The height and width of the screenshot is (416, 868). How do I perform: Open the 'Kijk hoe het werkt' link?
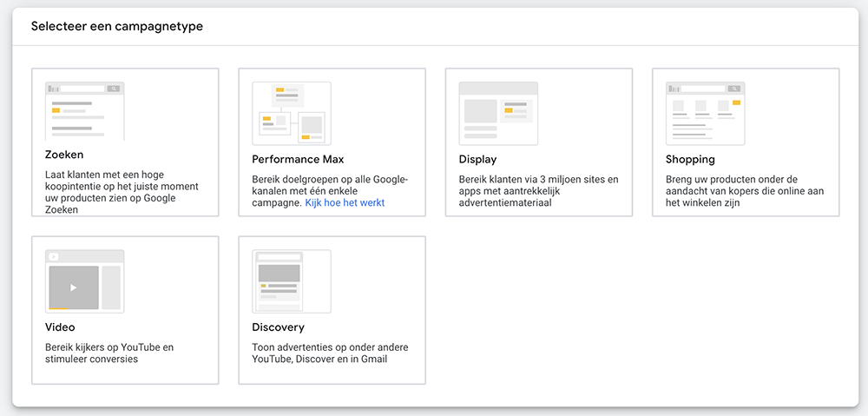345,202
